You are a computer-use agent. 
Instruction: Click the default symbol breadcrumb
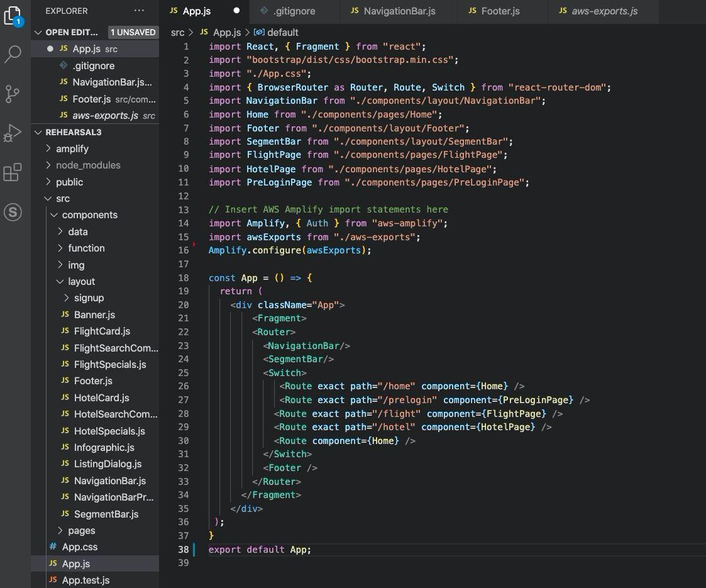282,32
